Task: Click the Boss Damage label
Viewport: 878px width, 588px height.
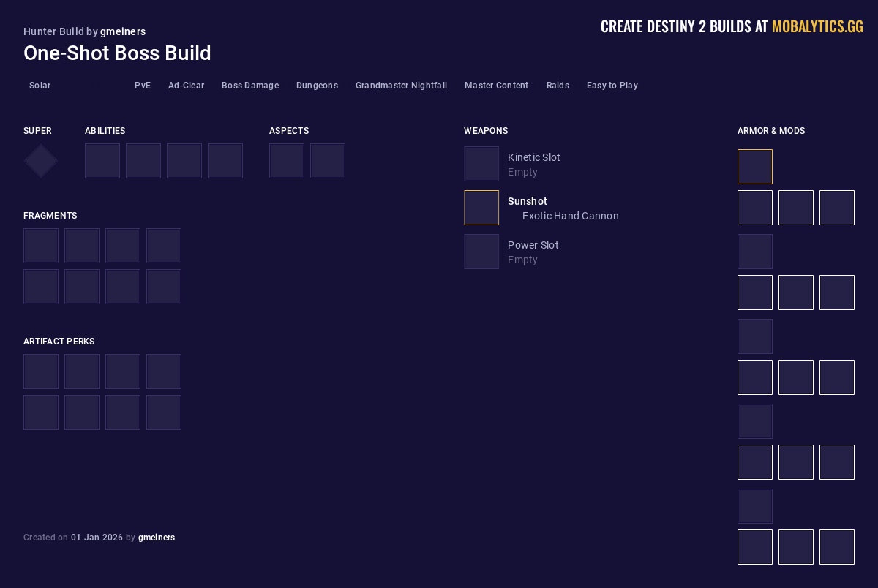Action: click(250, 86)
